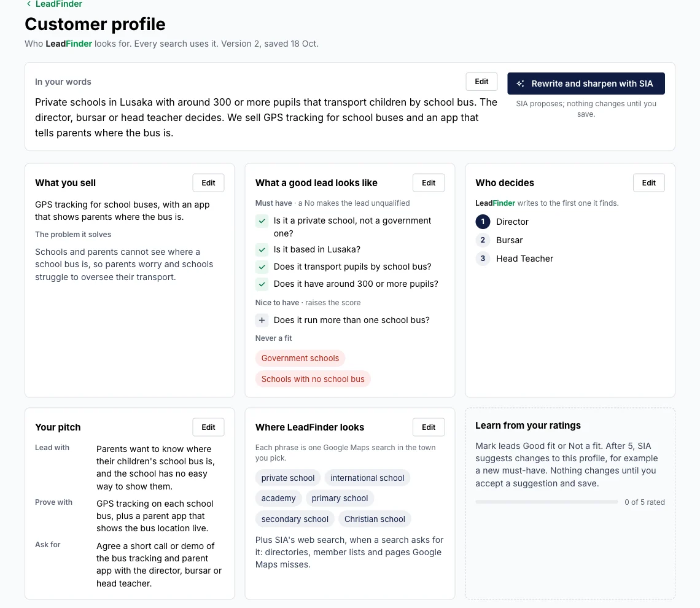
Task: Click the number 3 badge for Head Teacher
Action: [x=483, y=259]
